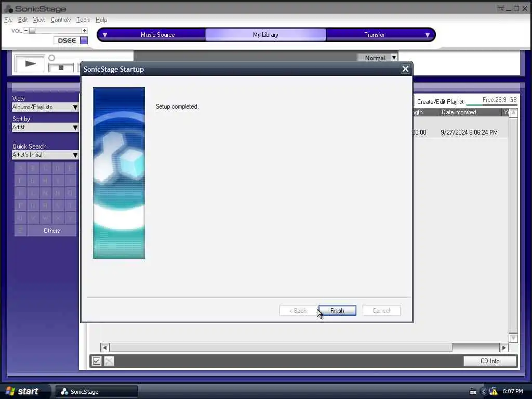The height and width of the screenshot is (399, 532).
Task: Click the volume slider handle
Action: [32, 31]
